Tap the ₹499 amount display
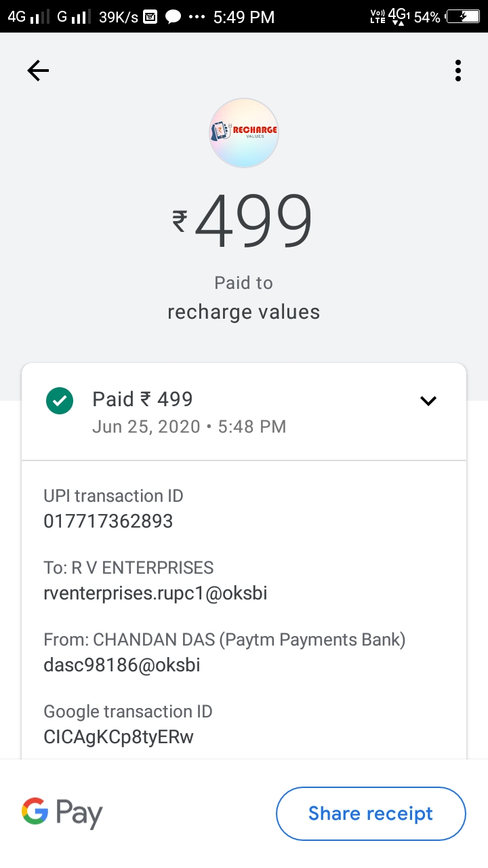Viewport: 488px width, 868px height. pos(243,220)
